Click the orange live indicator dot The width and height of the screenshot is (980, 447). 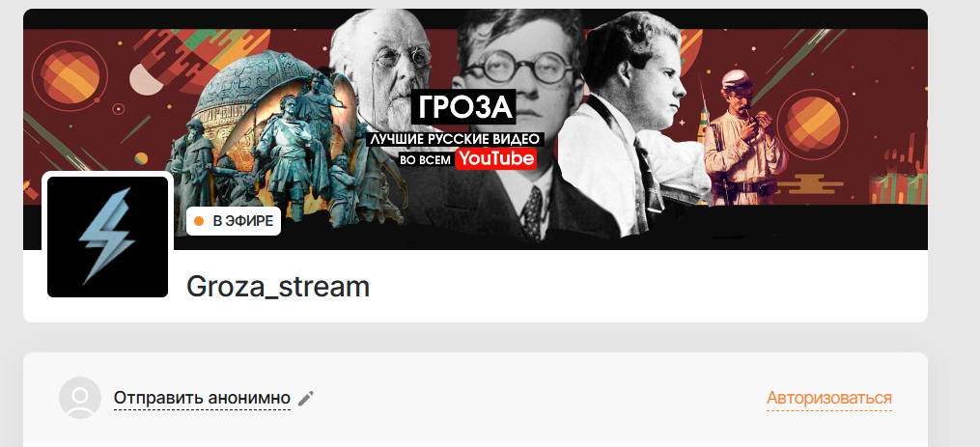pyautogui.click(x=199, y=221)
